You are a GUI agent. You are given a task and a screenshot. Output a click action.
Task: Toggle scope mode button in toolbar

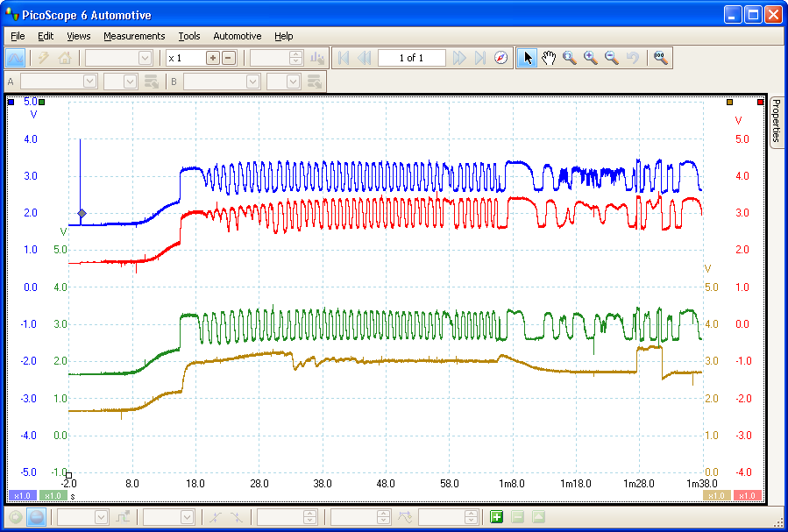pyautogui.click(x=16, y=58)
